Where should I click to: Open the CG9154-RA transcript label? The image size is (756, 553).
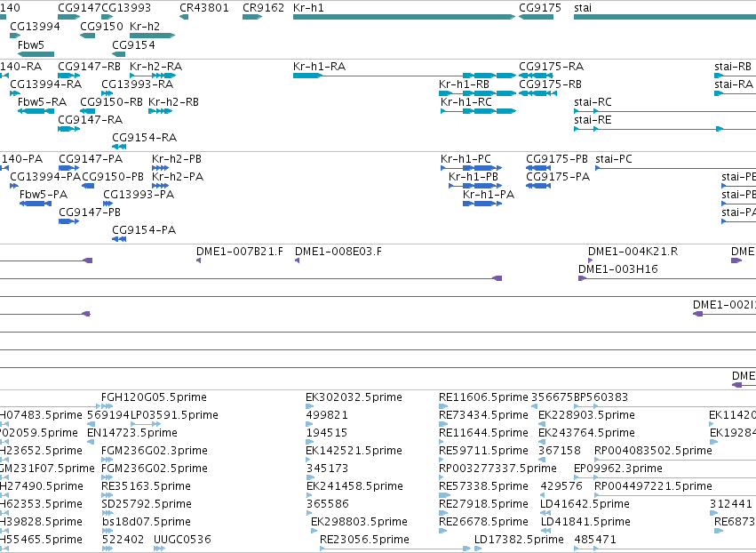coord(144,138)
